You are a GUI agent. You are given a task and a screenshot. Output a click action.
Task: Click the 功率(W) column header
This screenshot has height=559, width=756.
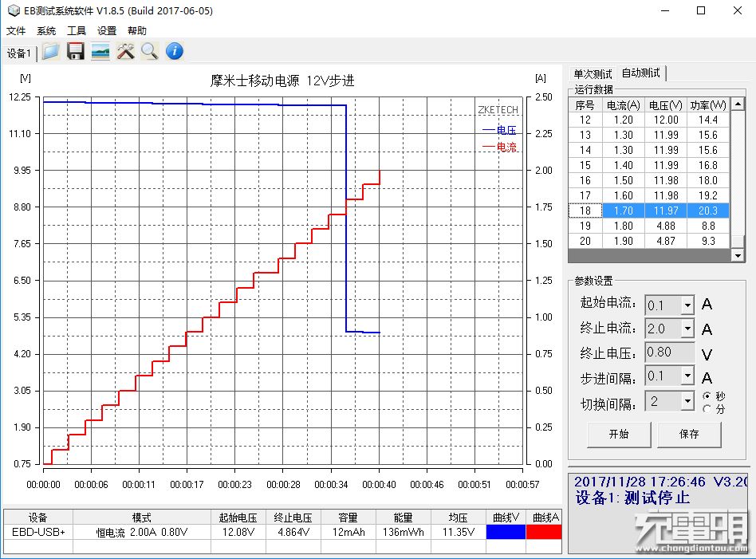click(708, 105)
